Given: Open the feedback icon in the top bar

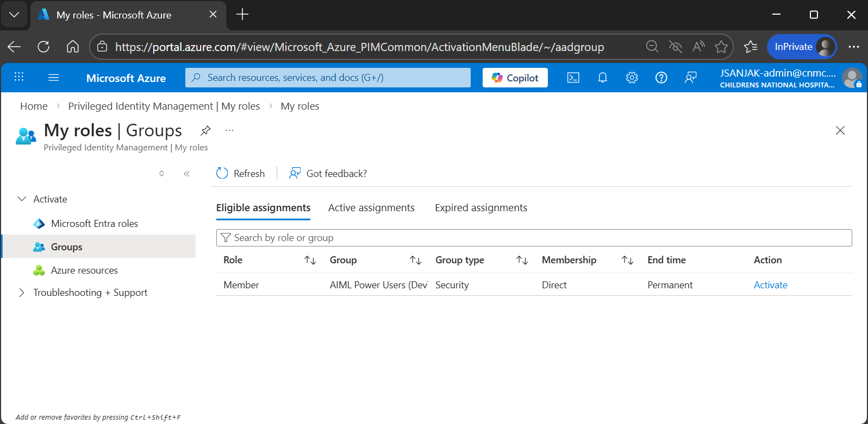Looking at the screenshot, I should point(691,78).
